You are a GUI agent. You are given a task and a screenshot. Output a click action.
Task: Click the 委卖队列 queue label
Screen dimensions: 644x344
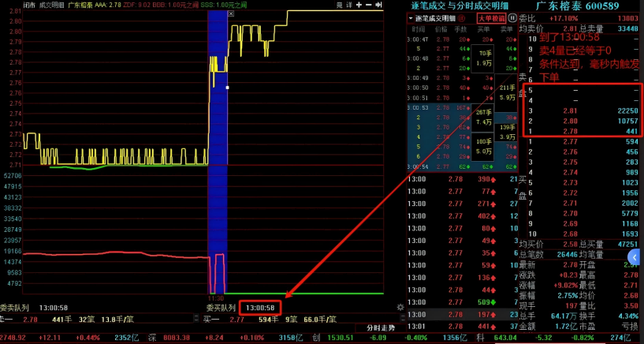coord(14,308)
